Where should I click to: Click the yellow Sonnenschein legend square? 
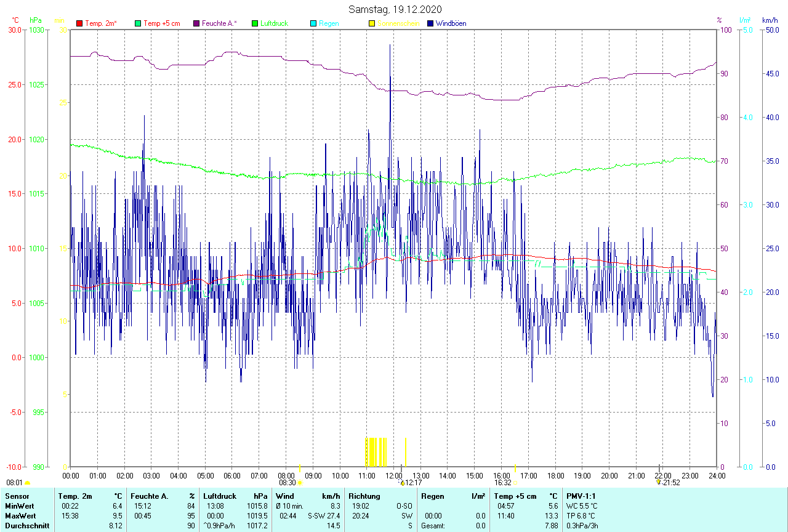click(x=372, y=23)
